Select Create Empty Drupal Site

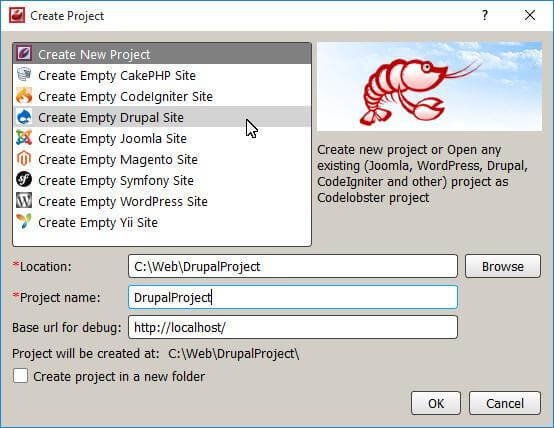click(x=162, y=117)
